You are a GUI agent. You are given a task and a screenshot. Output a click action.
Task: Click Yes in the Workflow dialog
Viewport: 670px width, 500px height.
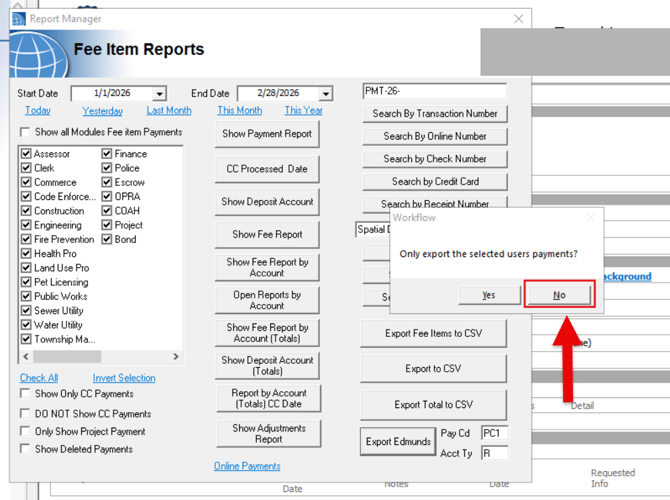click(489, 295)
